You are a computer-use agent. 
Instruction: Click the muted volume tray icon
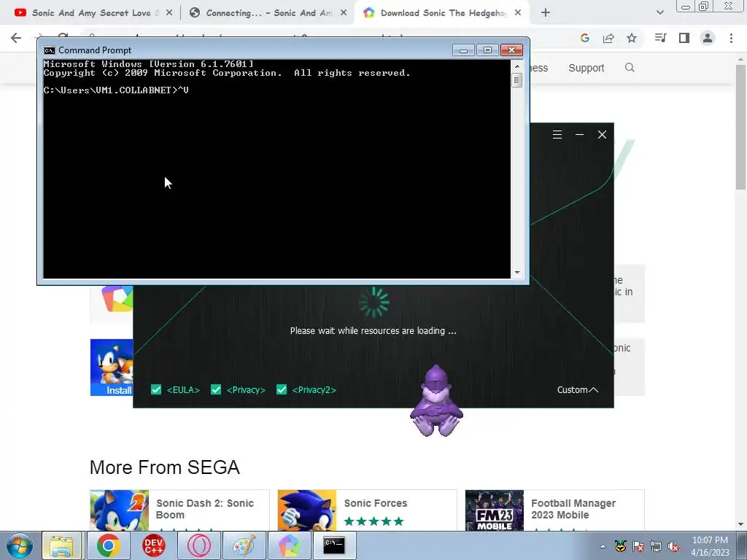tap(673, 546)
